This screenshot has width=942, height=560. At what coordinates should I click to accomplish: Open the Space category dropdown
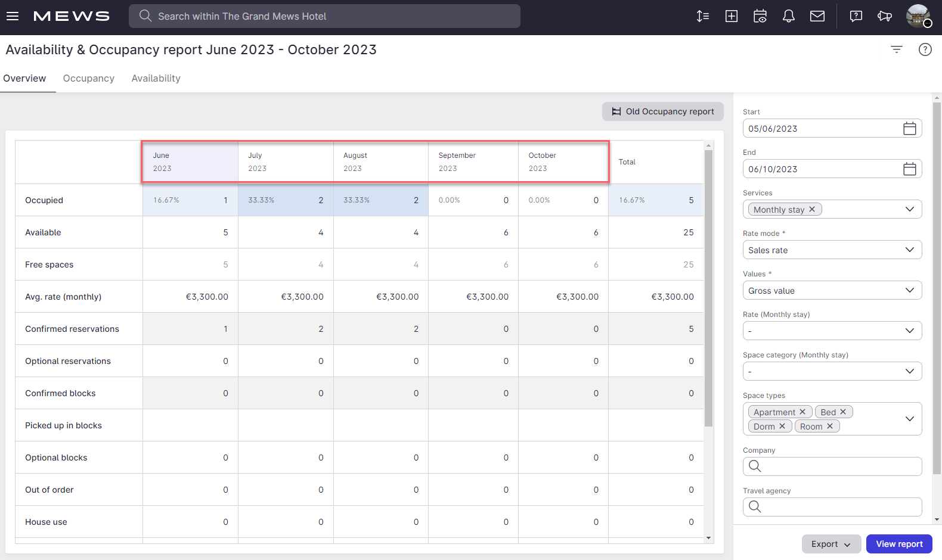point(832,372)
